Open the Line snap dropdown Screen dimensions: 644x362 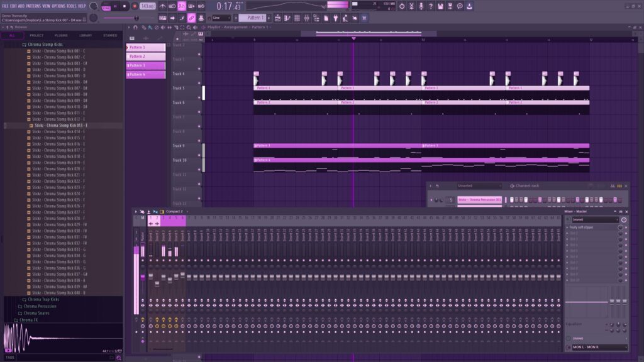pyautogui.click(x=222, y=18)
